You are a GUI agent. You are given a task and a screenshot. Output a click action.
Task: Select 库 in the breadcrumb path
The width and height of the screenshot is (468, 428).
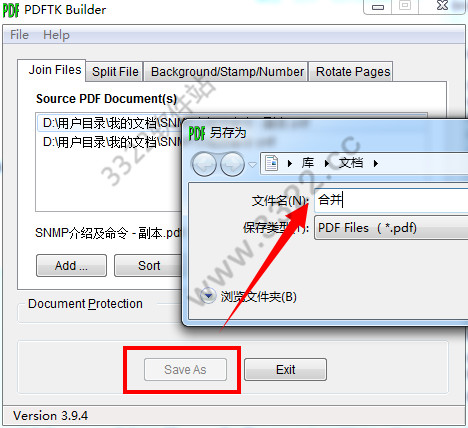pos(308,163)
